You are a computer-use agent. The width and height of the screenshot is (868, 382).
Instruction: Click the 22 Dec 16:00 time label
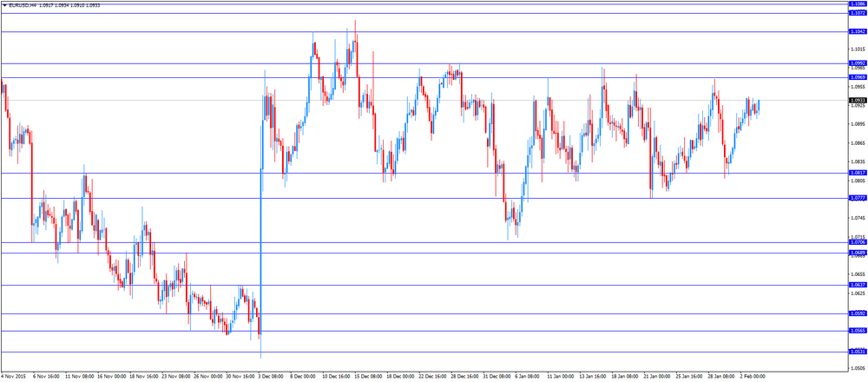432,377
